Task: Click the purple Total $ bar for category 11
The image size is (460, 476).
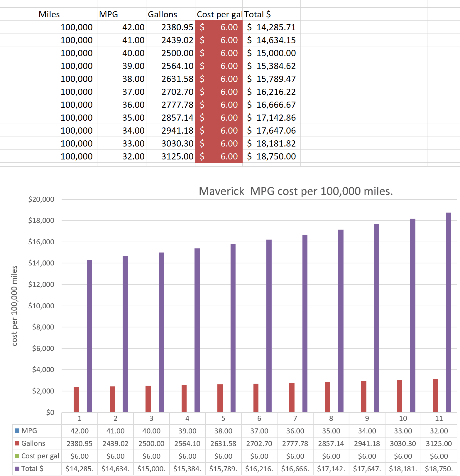Action: click(449, 312)
